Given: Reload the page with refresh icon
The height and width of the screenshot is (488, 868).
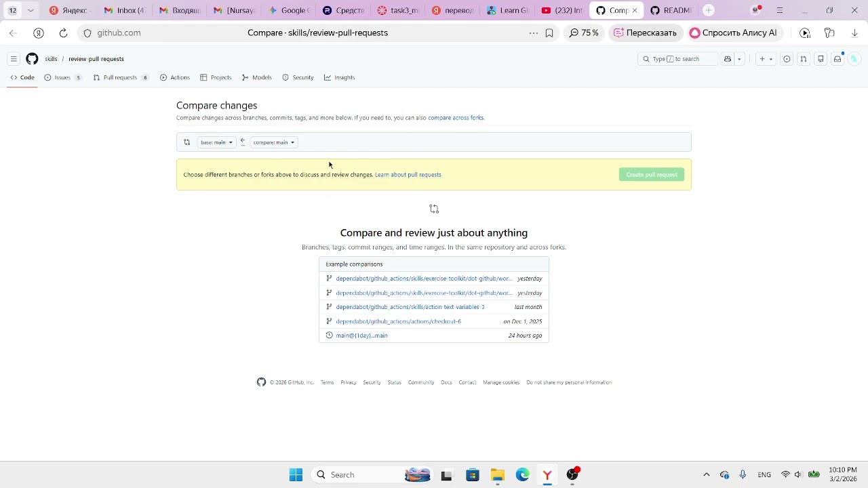Looking at the screenshot, I should [63, 33].
